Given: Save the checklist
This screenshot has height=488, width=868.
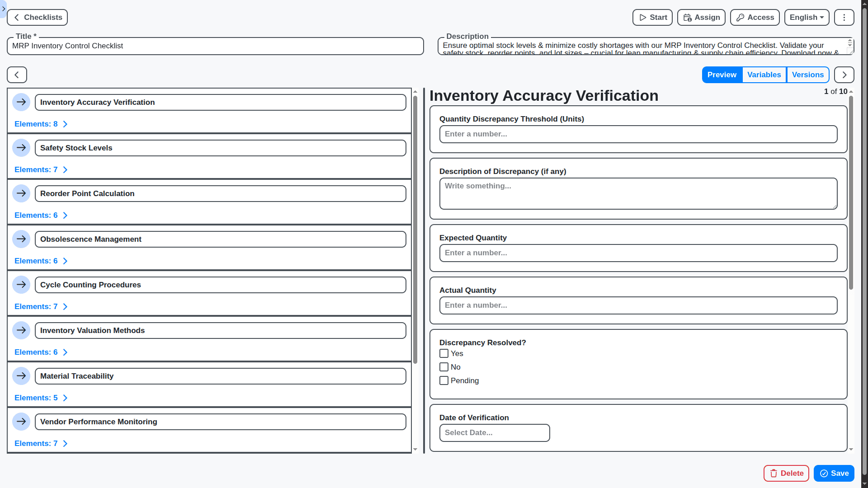Looking at the screenshot, I should (834, 473).
